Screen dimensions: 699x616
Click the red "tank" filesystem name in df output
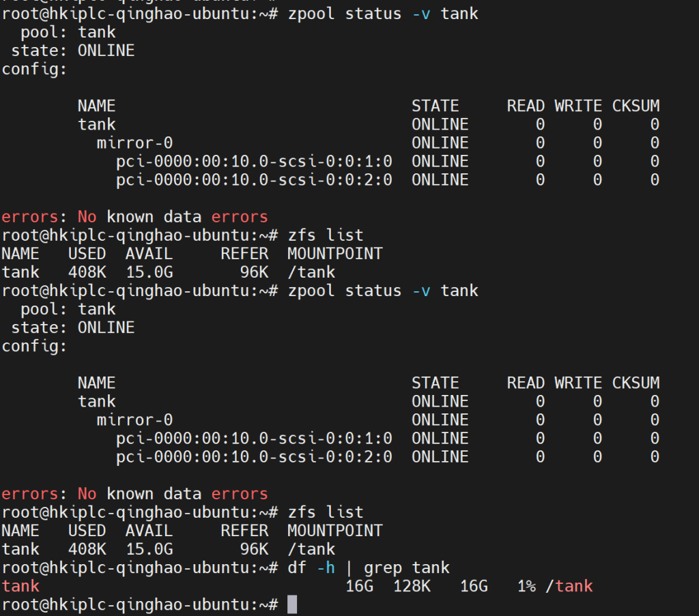tap(20, 586)
